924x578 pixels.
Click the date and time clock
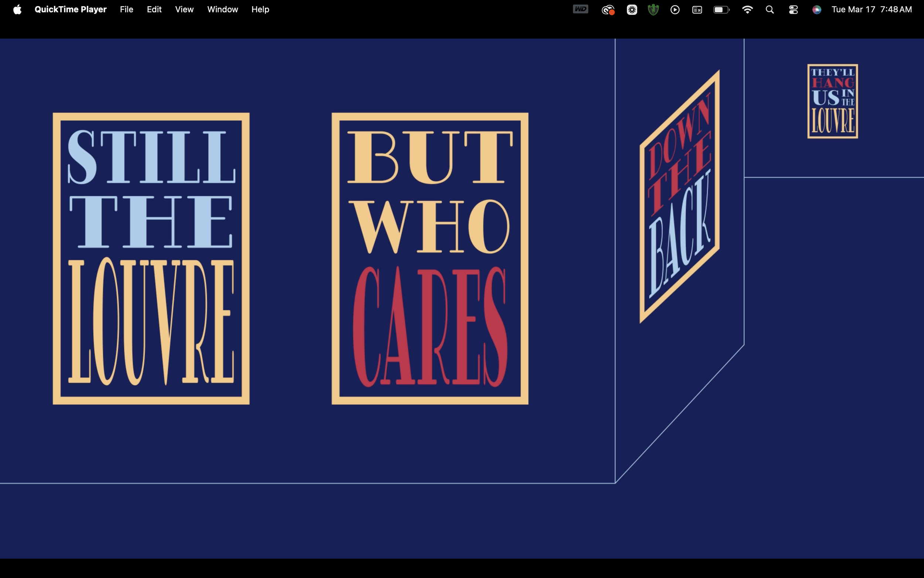871,10
